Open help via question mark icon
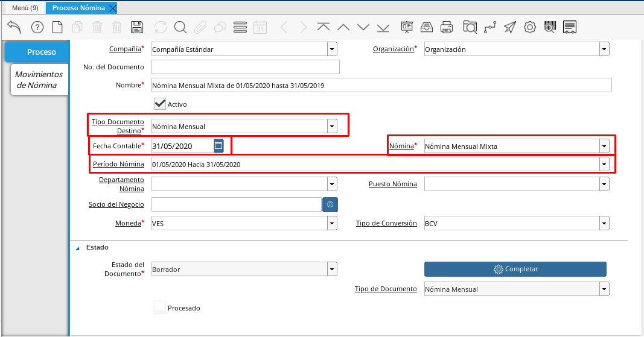 tap(37, 27)
